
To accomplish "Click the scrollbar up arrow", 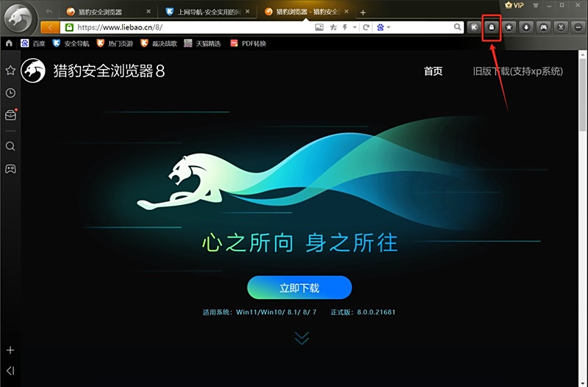I will point(582,54).
